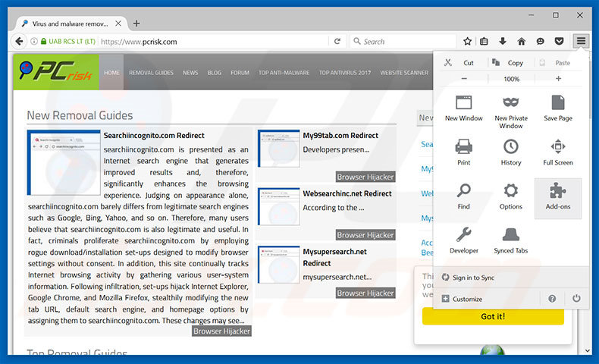Open the hamburger menu button
Image resolution: width=599 pixels, height=364 pixels.
(581, 41)
